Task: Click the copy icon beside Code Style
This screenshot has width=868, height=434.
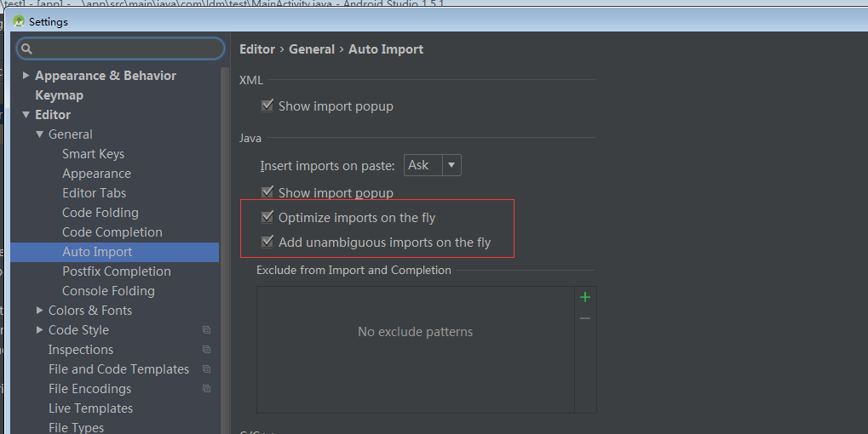Action: point(206,330)
